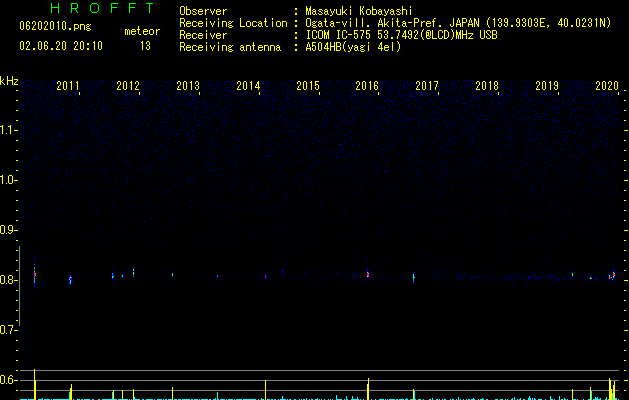629x400 pixels.
Task: Click the 1.1 frequency axis label
Action: pyautogui.click(x=8, y=130)
